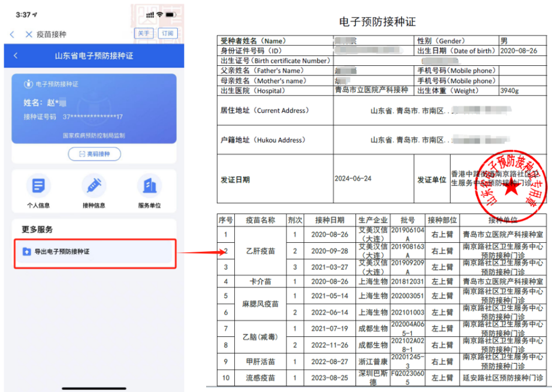Open the 个人信息 document icon
This screenshot has height=392, width=552.
click(38, 186)
